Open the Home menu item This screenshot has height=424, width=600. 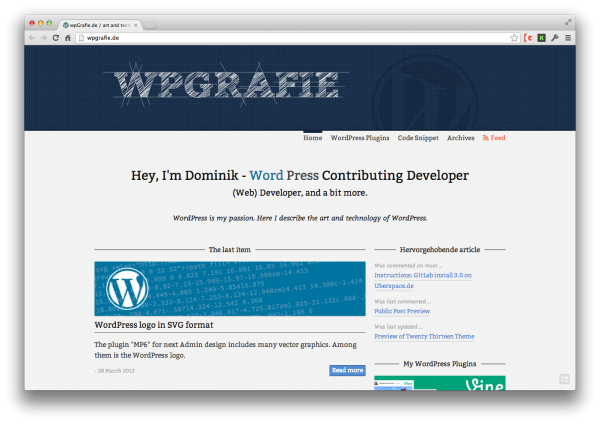click(x=313, y=138)
